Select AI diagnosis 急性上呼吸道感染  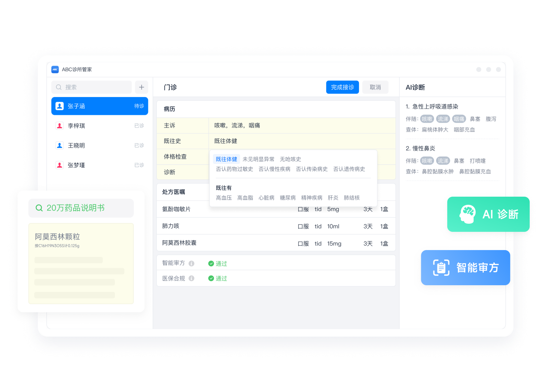pyautogui.click(x=435, y=106)
